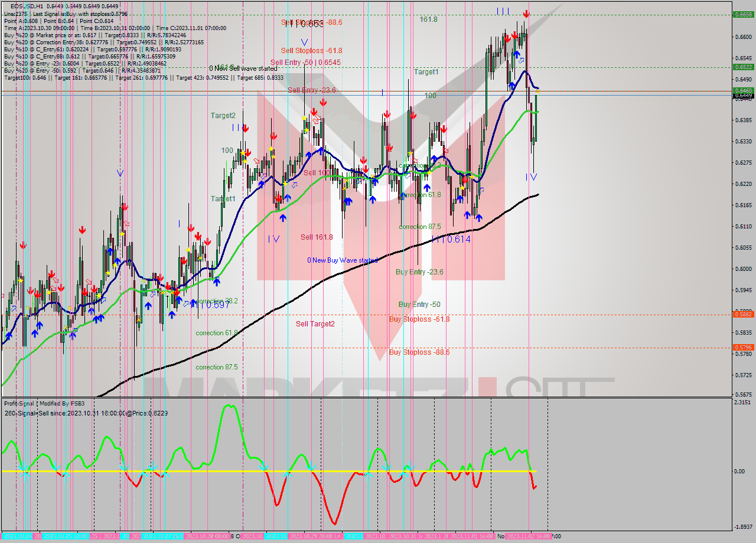Click the -1.8937 indicator scale value
Viewport: 756px width, 543px height.
coord(742,527)
